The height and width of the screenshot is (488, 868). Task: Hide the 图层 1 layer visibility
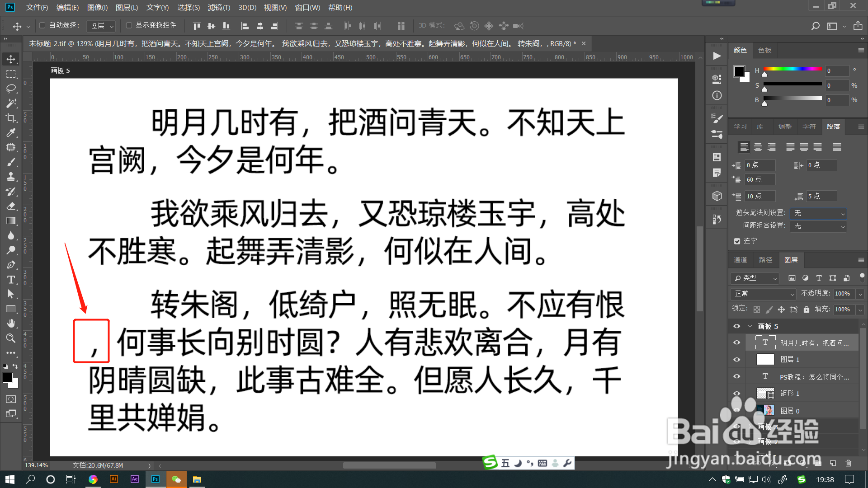pyautogui.click(x=737, y=360)
